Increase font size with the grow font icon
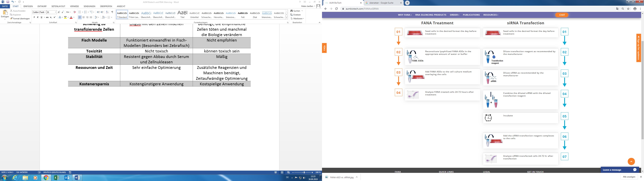 tap(59, 12)
